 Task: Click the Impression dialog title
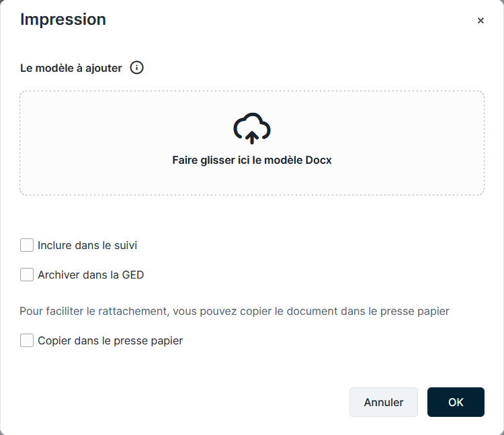pyautogui.click(x=63, y=19)
